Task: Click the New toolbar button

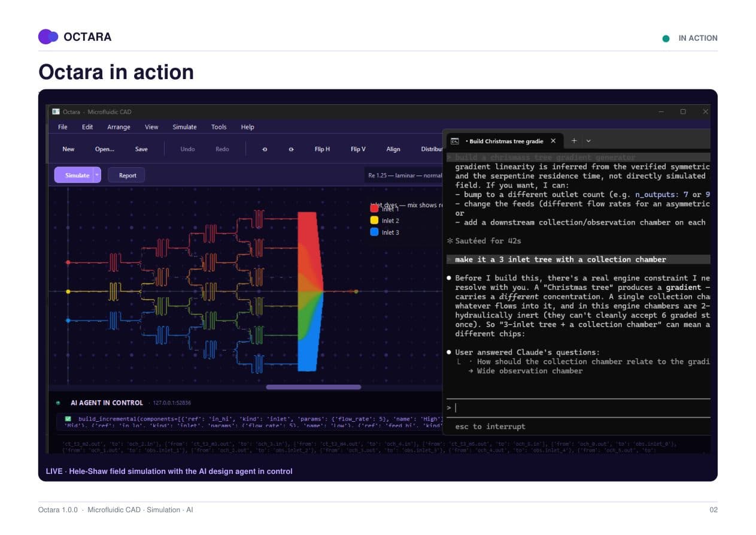Action: tap(69, 149)
